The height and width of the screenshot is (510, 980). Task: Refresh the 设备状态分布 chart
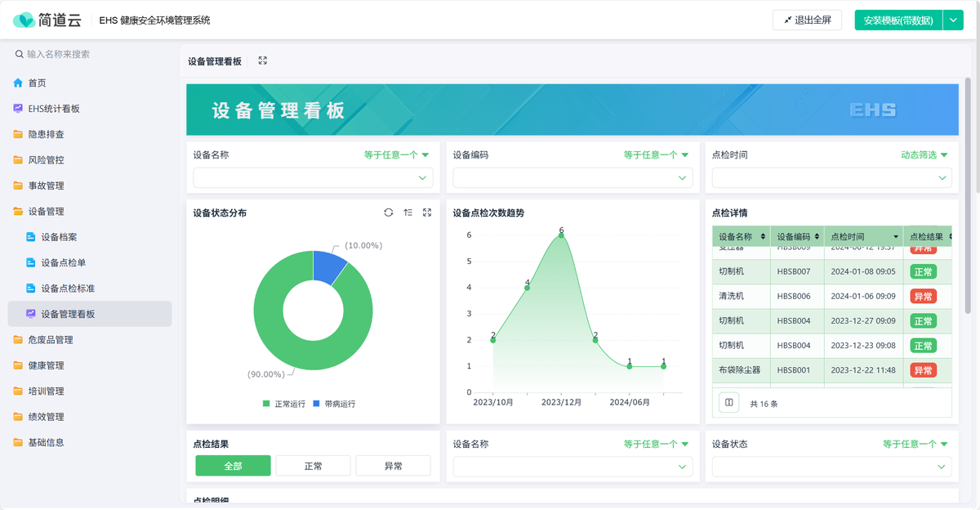pyautogui.click(x=389, y=212)
